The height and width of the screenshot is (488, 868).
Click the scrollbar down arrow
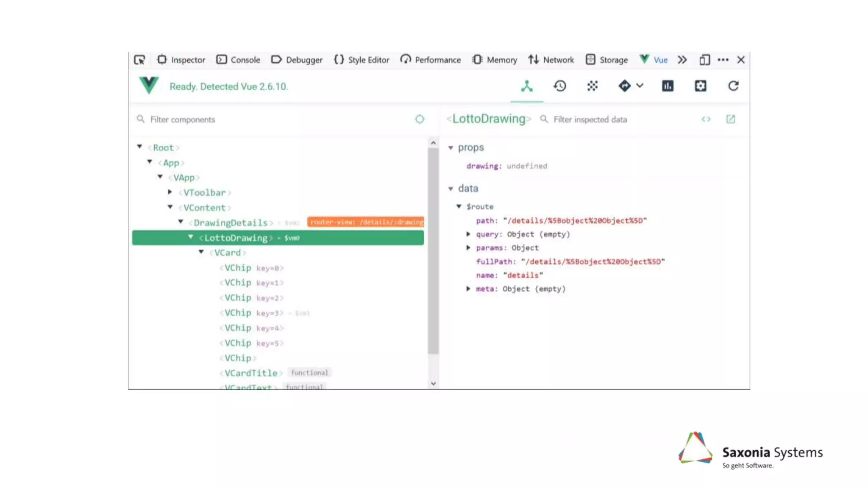click(x=433, y=383)
